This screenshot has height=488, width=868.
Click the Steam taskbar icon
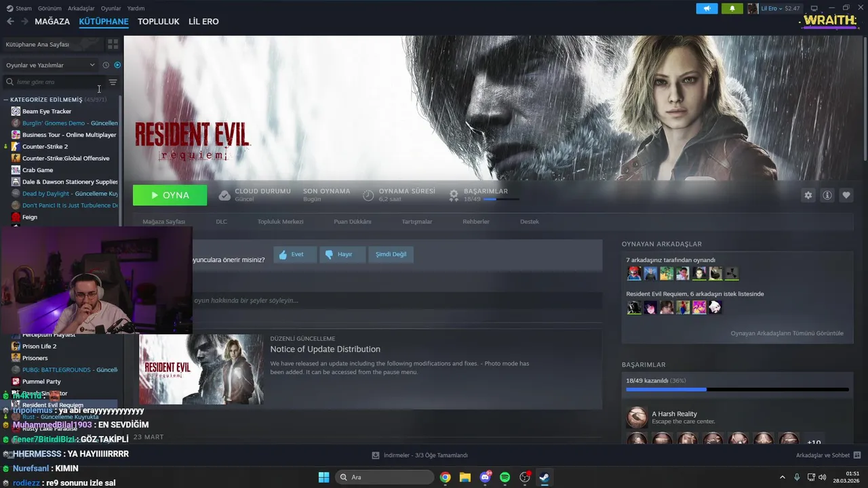click(x=544, y=477)
